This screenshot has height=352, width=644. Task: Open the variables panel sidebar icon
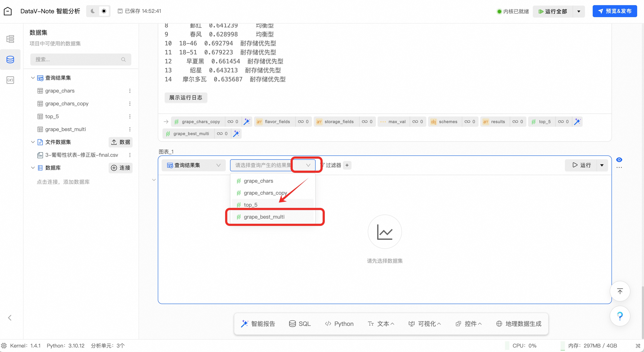pos(10,80)
